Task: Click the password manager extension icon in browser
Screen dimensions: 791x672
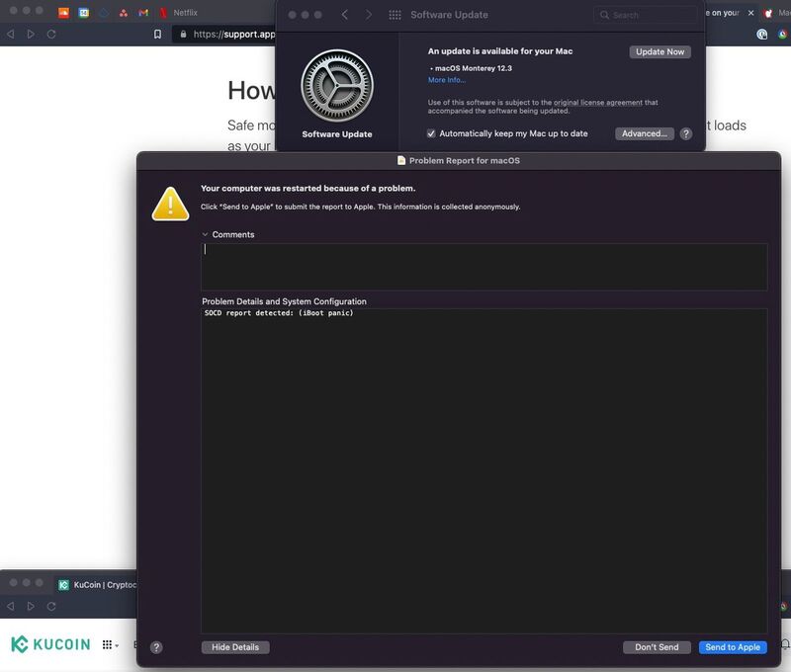Action: 761,35
